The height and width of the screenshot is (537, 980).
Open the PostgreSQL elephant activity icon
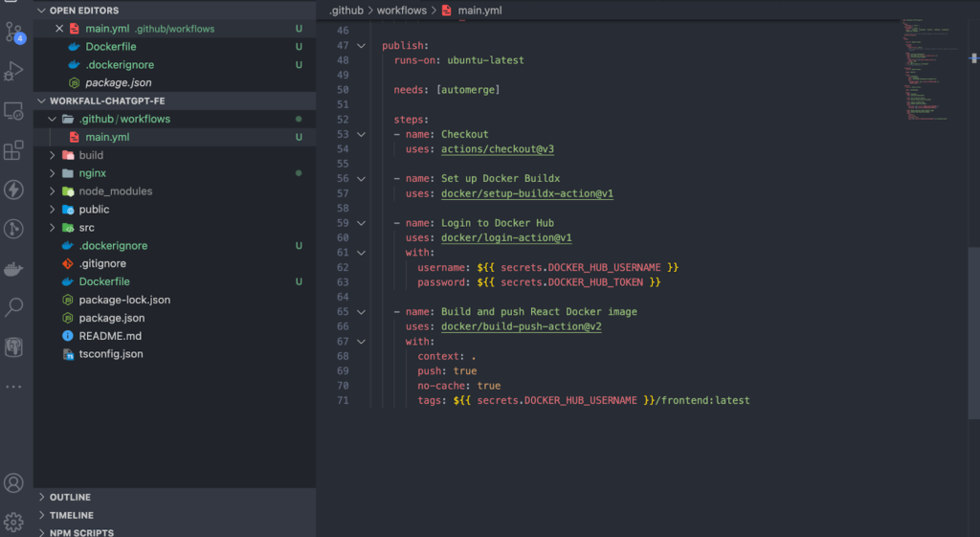coord(13,347)
